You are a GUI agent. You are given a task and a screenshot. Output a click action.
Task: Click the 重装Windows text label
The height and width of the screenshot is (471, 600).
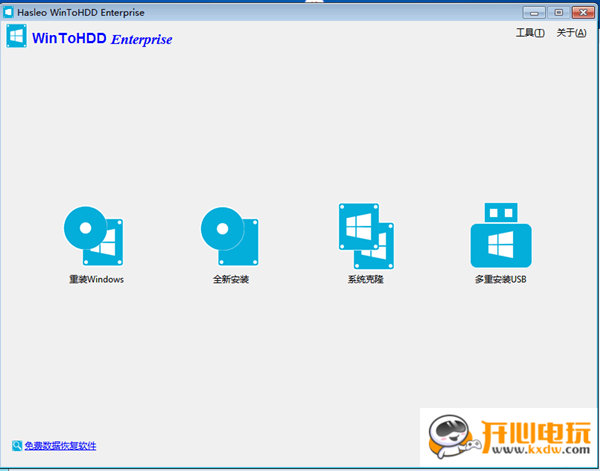96,280
